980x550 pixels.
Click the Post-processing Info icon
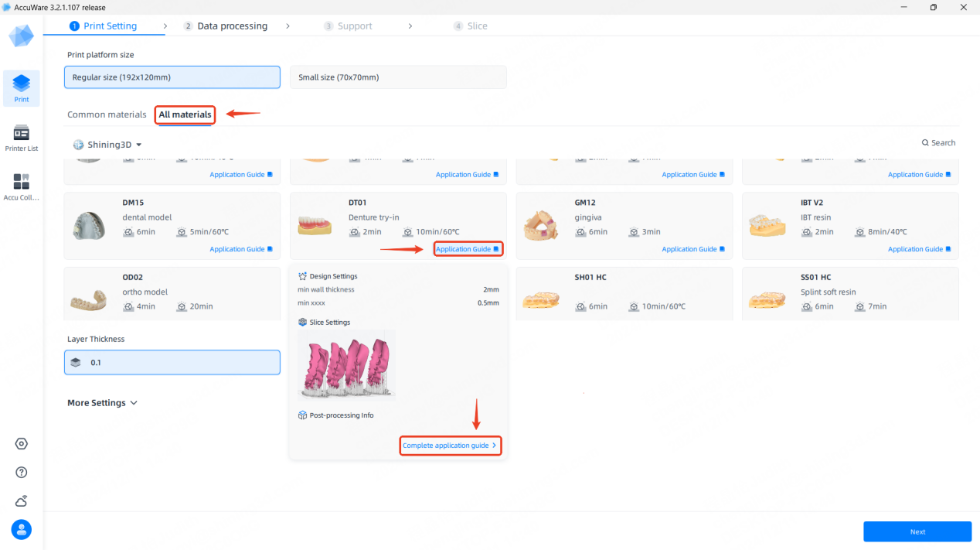[302, 415]
